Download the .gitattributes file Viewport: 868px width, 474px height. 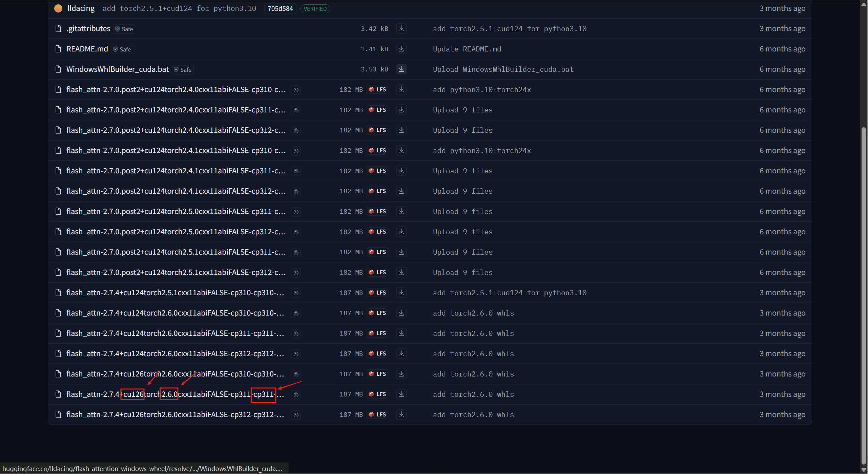coord(401,28)
